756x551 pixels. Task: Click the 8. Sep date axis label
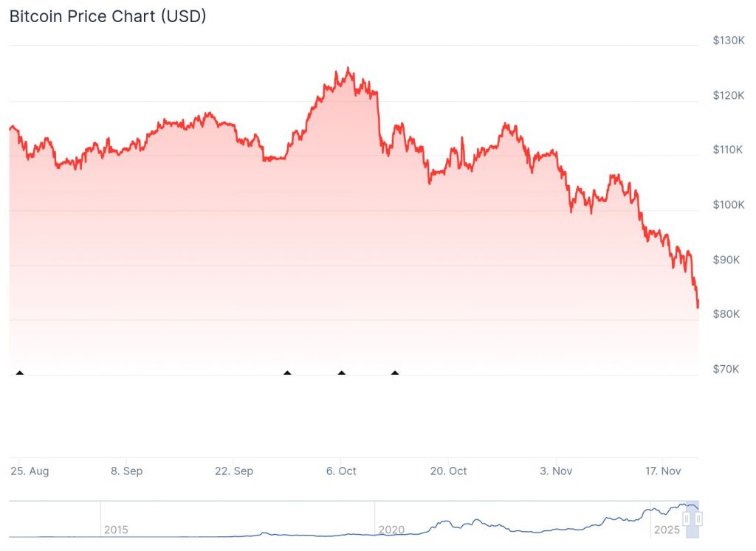127,471
